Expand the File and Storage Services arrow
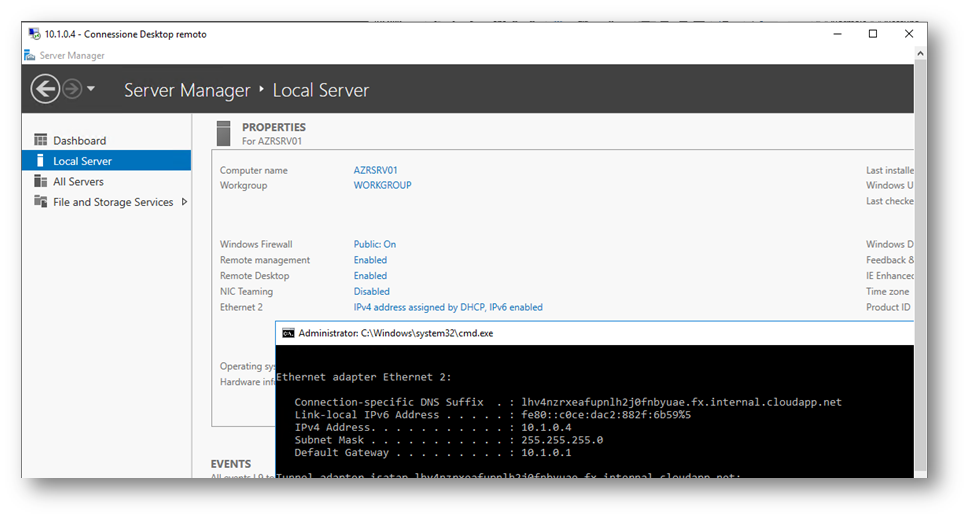This screenshot has height=520, width=970. pyautogui.click(x=184, y=202)
